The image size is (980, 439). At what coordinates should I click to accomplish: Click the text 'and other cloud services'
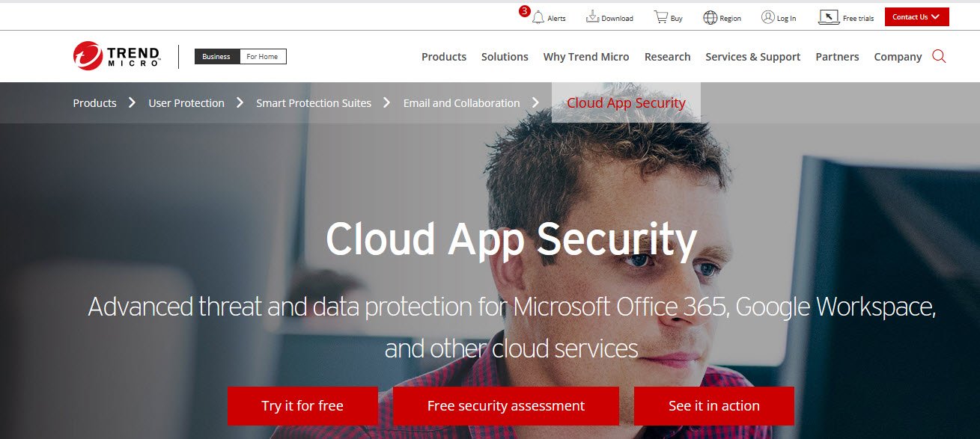[511, 349]
